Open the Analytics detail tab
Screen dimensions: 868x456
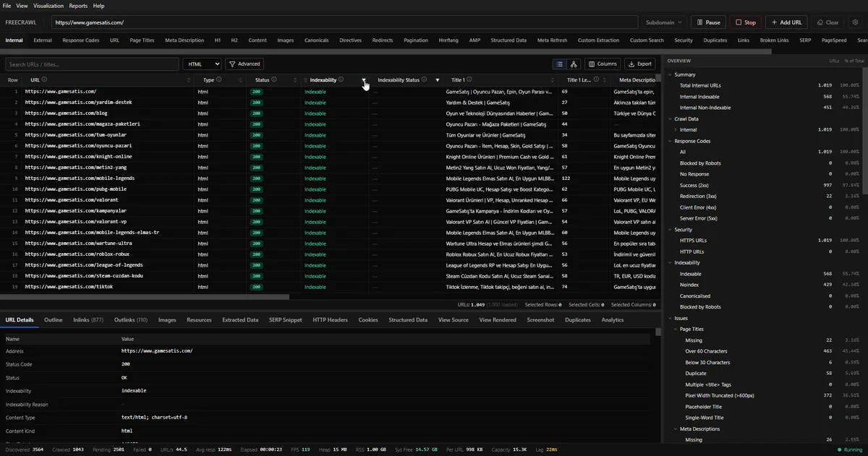[x=613, y=319]
